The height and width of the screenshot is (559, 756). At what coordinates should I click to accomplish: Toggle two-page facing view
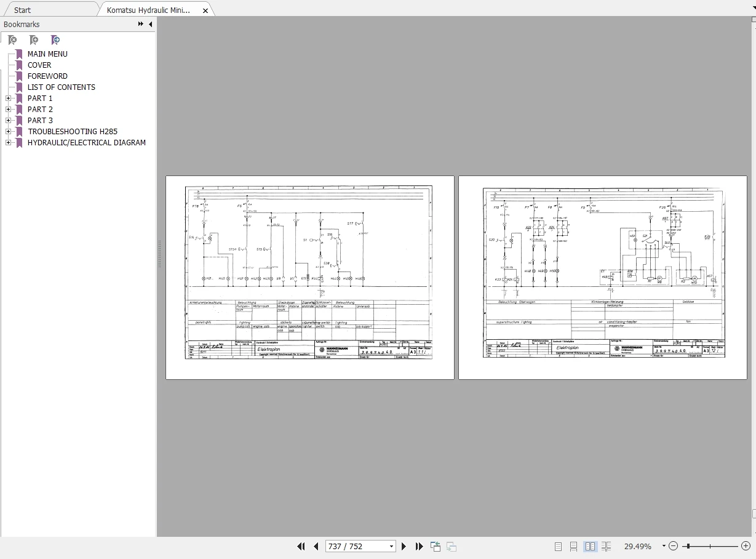click(590, 546)
